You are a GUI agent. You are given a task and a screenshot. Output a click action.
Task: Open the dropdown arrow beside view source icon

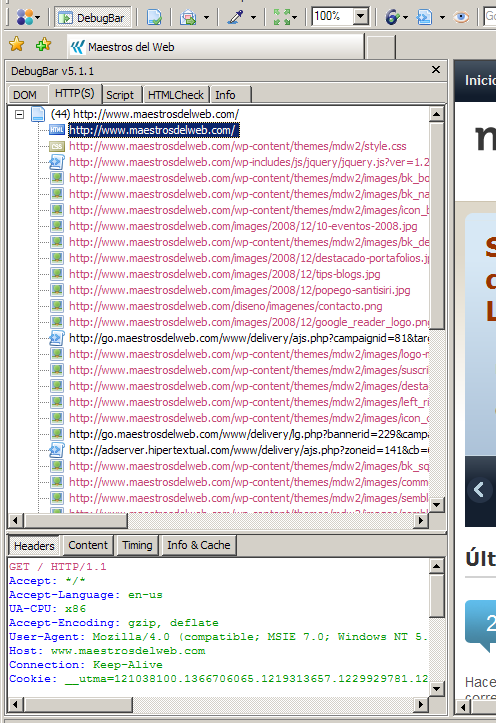(x=443, y=18)
